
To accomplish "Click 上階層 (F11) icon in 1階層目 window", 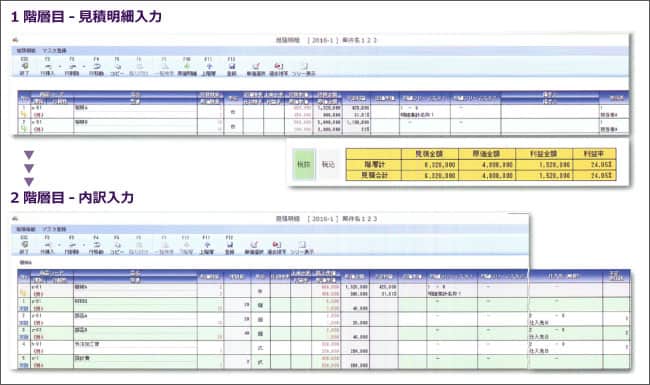I will point(209,66).
